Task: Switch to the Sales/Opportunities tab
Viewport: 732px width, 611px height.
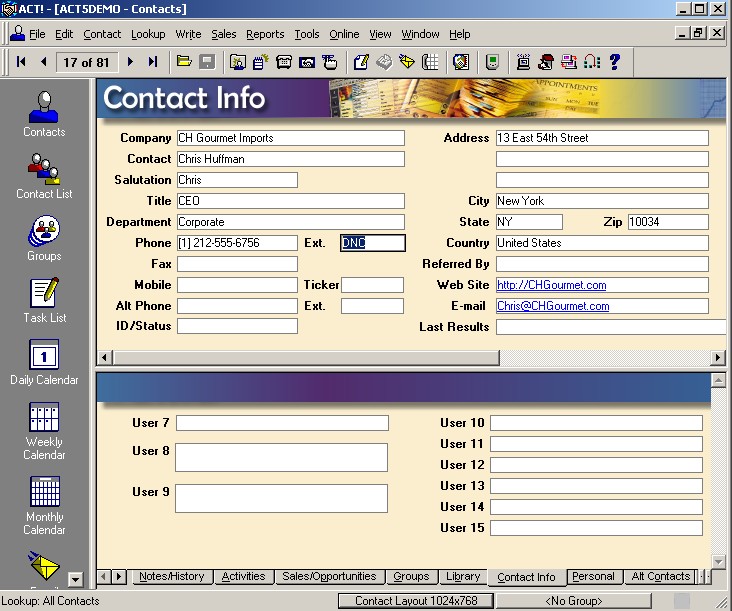Action: (329, 576)
